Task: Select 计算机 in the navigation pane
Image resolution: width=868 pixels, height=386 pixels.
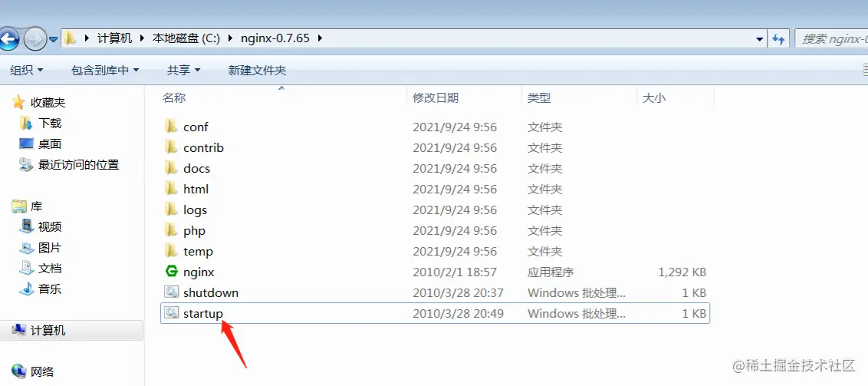Action: click(x=48, y=331)
